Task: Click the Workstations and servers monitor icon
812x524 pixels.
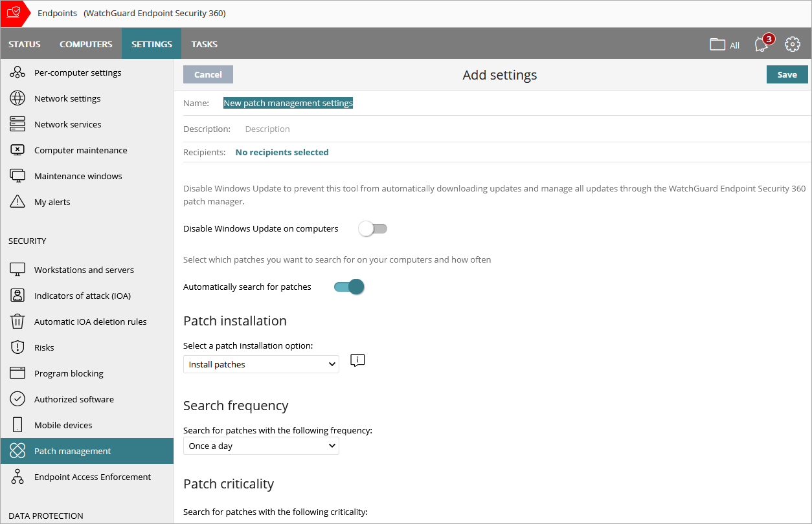Action: pos(17,270)
